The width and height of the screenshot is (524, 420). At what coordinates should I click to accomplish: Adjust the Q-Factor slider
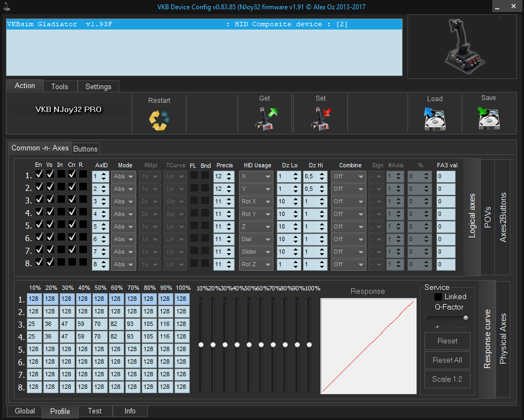[465, 318]
